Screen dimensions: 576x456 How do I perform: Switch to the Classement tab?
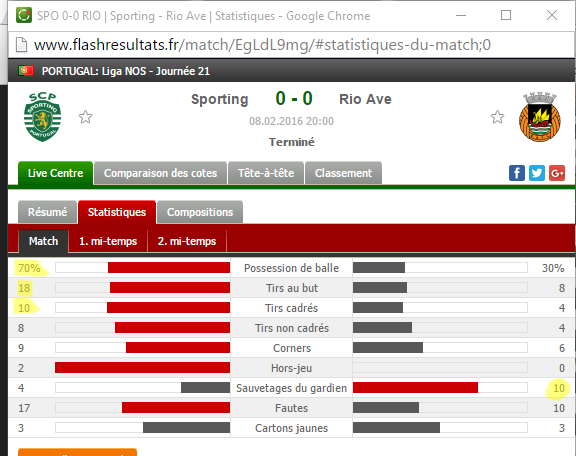point(343,173)
